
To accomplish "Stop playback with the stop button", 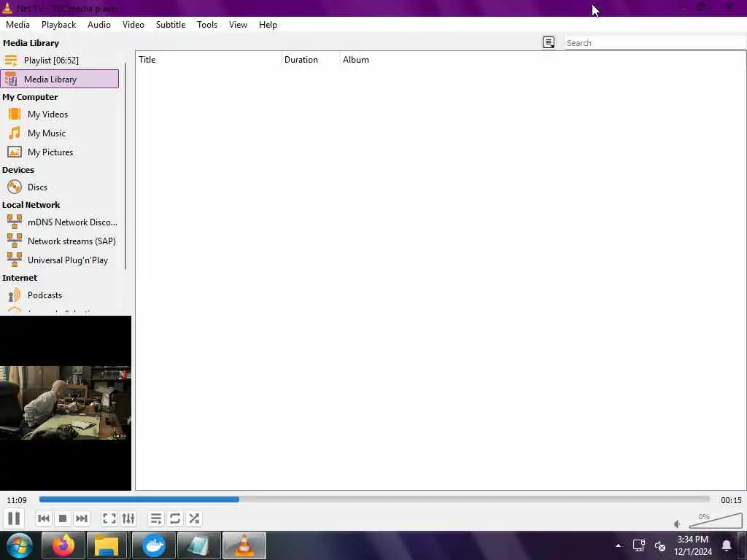I will click(63, 518).
